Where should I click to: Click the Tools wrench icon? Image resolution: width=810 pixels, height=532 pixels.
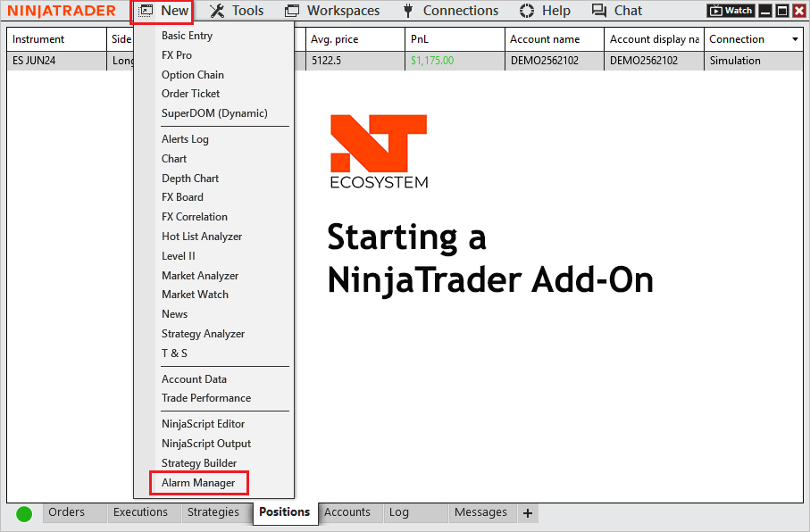[x=217, y=11]
